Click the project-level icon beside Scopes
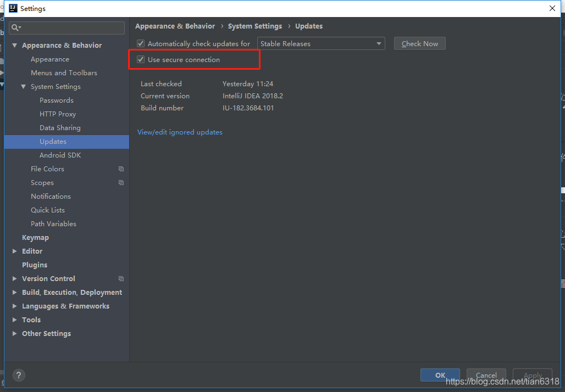This screenshot has width=565, height=392. click(x=121, y=182)
